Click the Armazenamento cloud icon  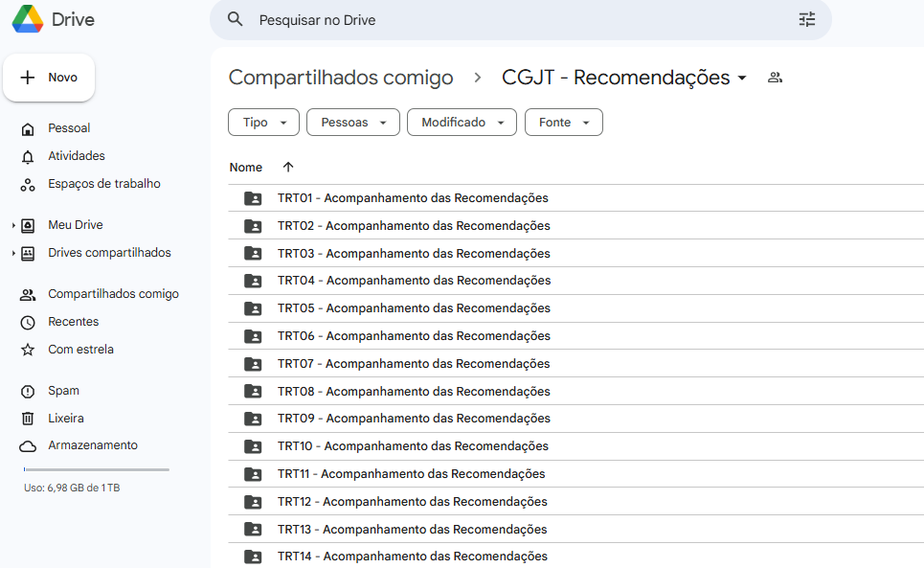click(x=28, y=446)
